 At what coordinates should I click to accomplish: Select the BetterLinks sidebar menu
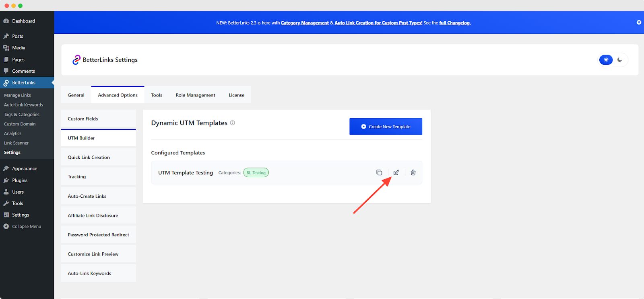[x=27, y=83]
